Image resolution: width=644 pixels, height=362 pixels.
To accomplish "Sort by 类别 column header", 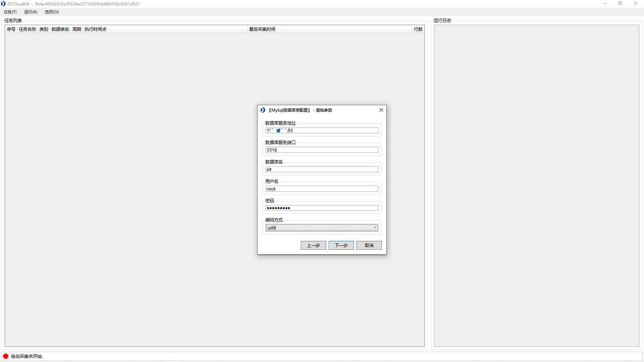I will tap(44, 29).
